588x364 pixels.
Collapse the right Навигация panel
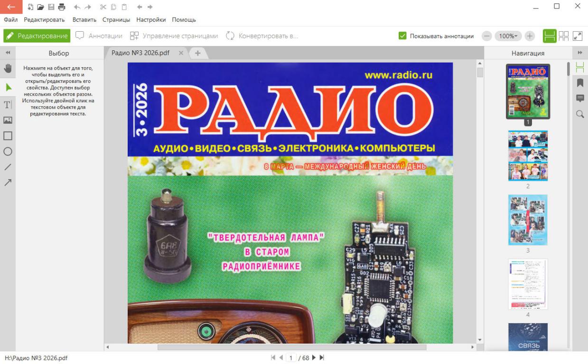(580, 53)
